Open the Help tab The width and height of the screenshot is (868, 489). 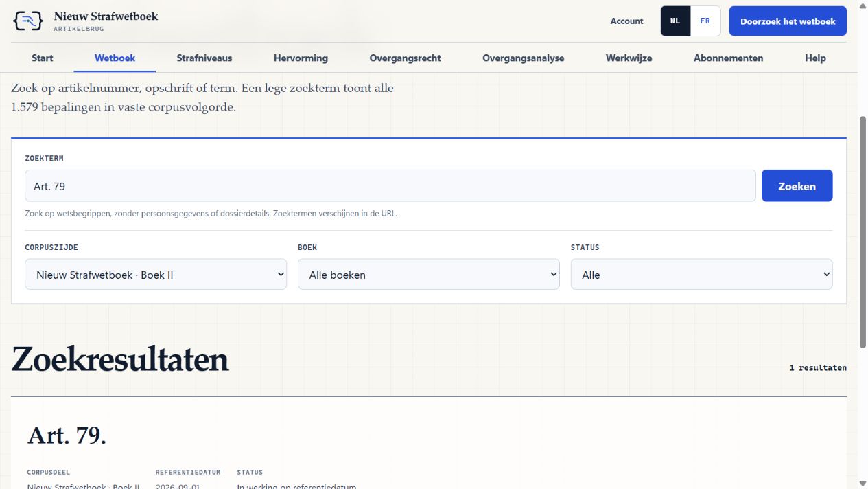click(815, 58)
